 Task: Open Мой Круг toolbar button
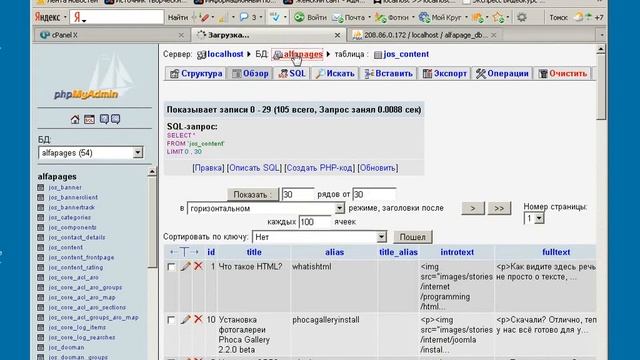[440, 18]
